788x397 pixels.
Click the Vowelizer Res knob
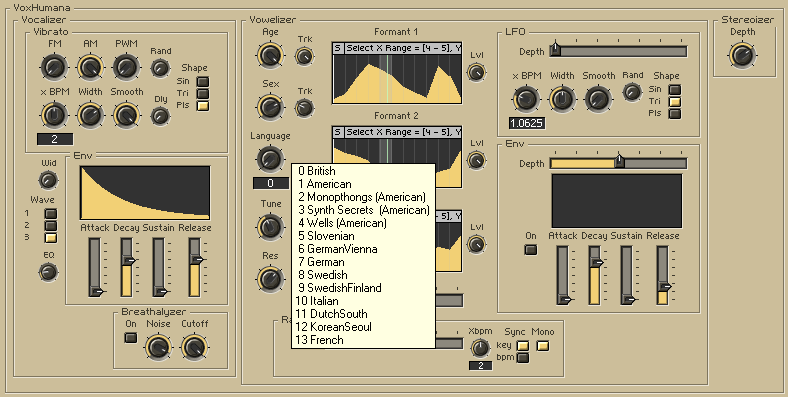(270, 279)
